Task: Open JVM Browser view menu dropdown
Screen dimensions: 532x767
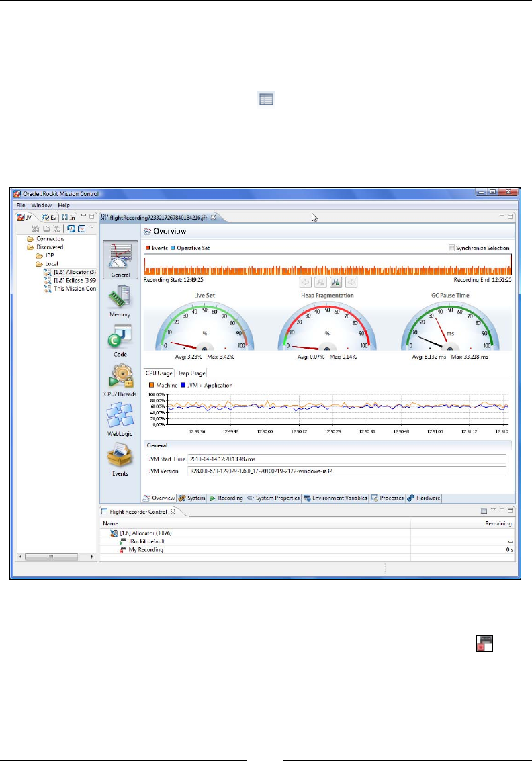Action: click(x=91, y=227)
